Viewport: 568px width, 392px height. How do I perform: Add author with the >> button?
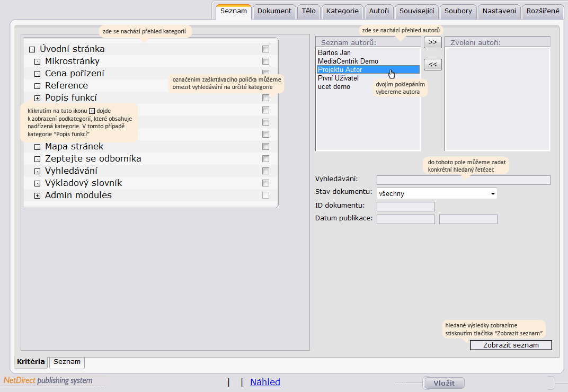tap(432, 42)
